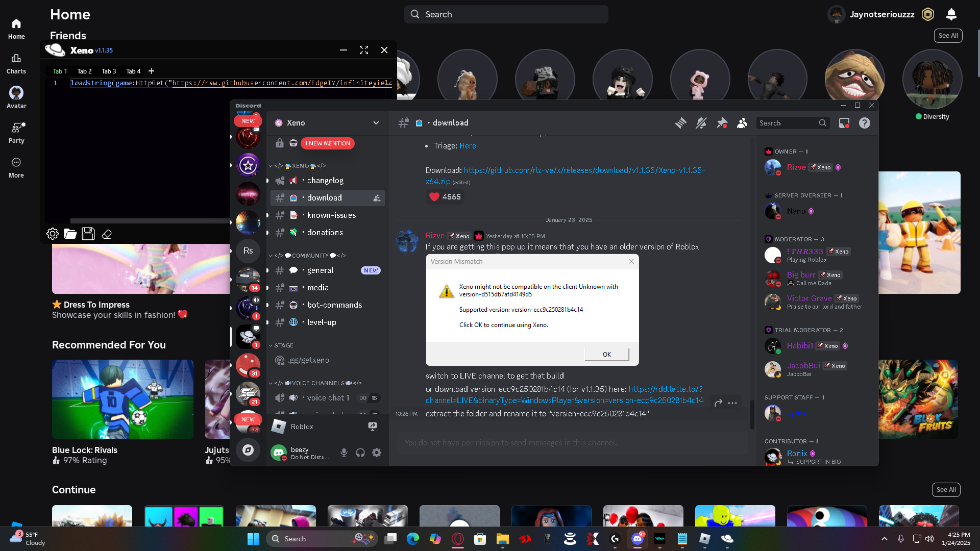Screen dimensions: 980x551
Task: Collapse the COMMUNITY channel category
Action: click(310, 256)
